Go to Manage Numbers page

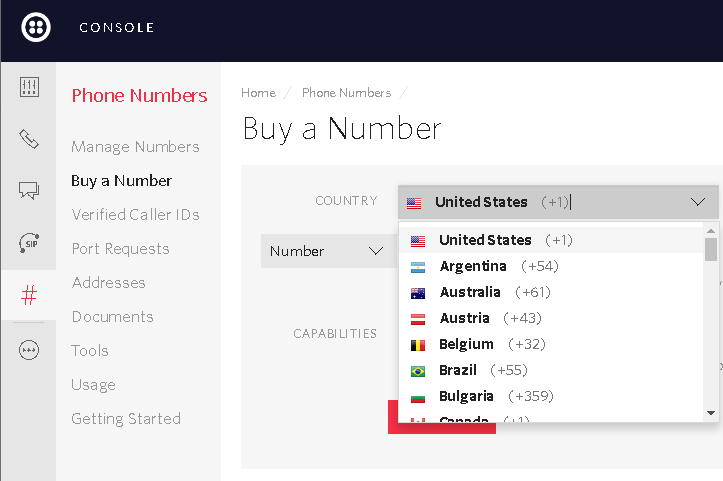(x=135, y=147)
